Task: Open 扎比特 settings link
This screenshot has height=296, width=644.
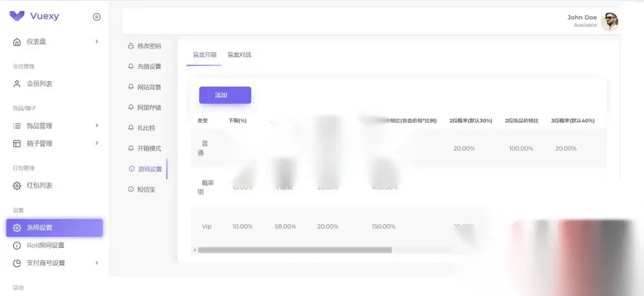Action: click(x=146, y=128)
